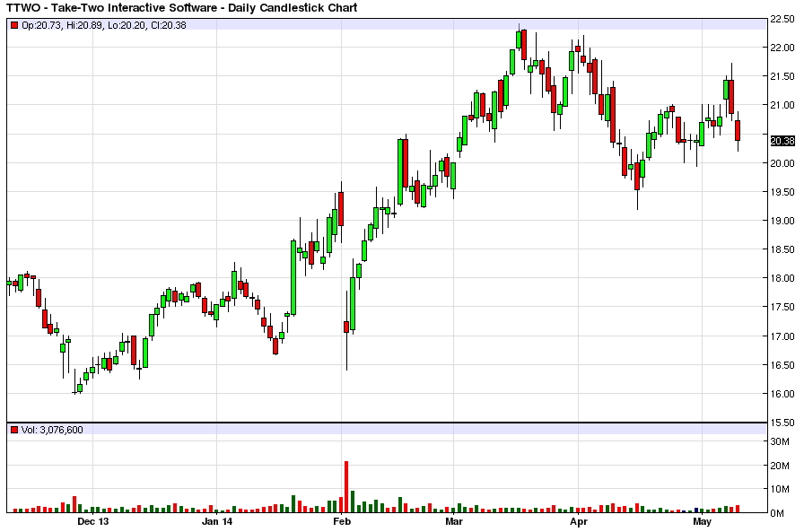Click the Vol: 3,076,600 readout
Viewport: 804px width, 532px height.
52,430
